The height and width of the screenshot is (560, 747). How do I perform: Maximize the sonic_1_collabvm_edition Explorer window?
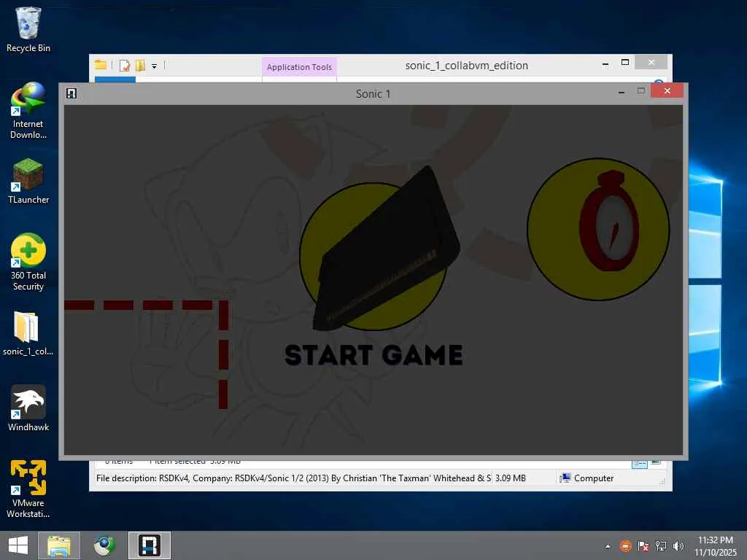[625, 63]
